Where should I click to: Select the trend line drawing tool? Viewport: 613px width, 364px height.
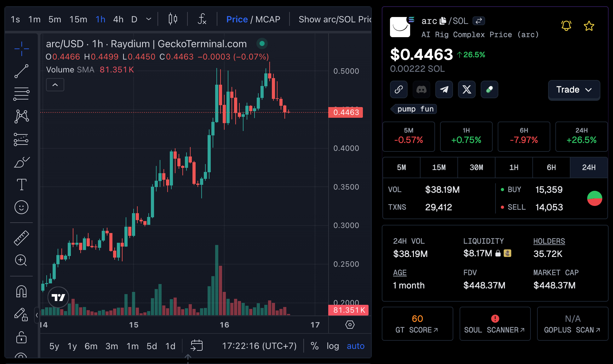[x=21, y=71]
